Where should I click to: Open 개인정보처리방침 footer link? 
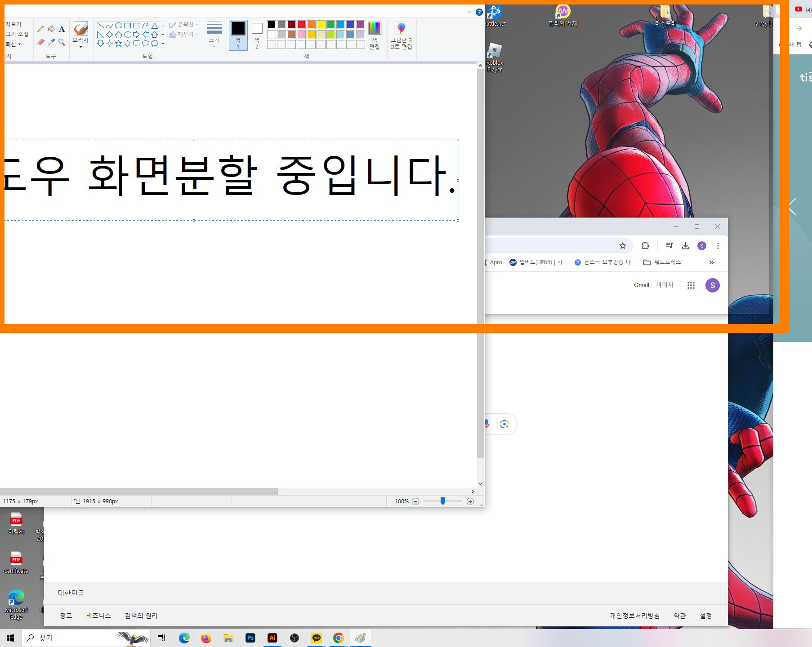coord(635,616)
